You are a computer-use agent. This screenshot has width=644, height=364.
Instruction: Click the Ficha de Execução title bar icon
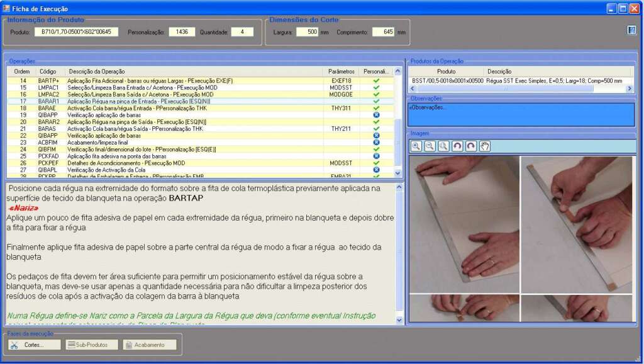click(x=6, y=8)
